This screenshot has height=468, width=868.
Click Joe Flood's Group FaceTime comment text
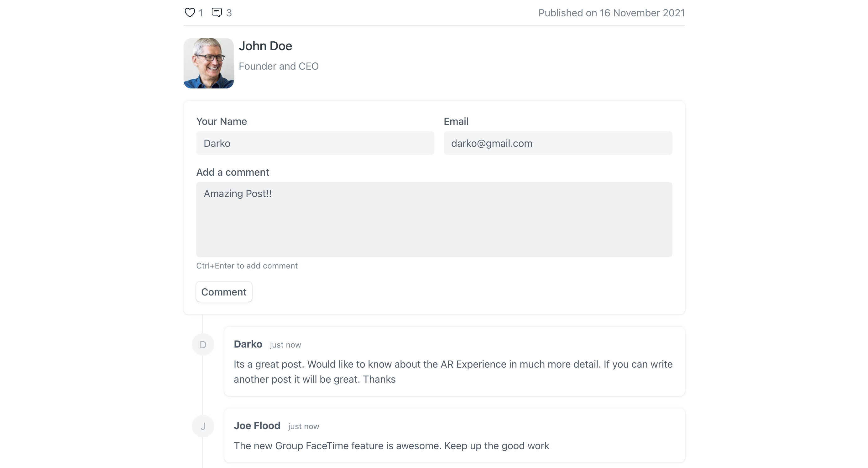[391, 446]
